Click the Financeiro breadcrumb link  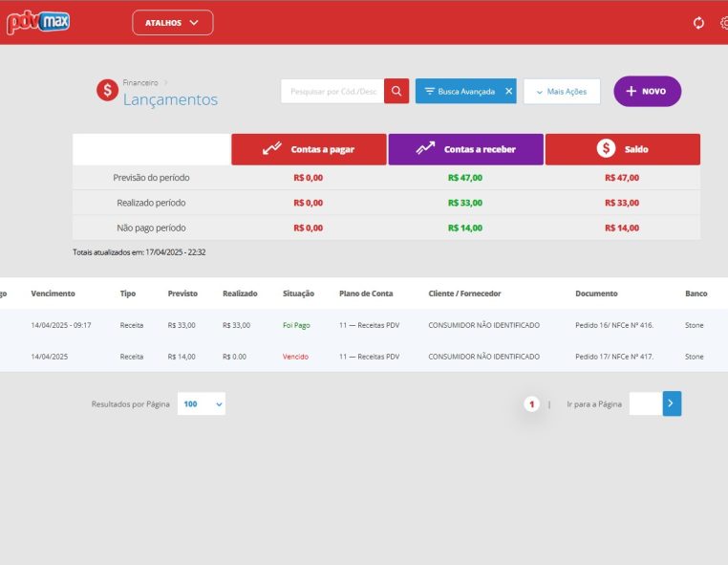[x=140, y=83]
